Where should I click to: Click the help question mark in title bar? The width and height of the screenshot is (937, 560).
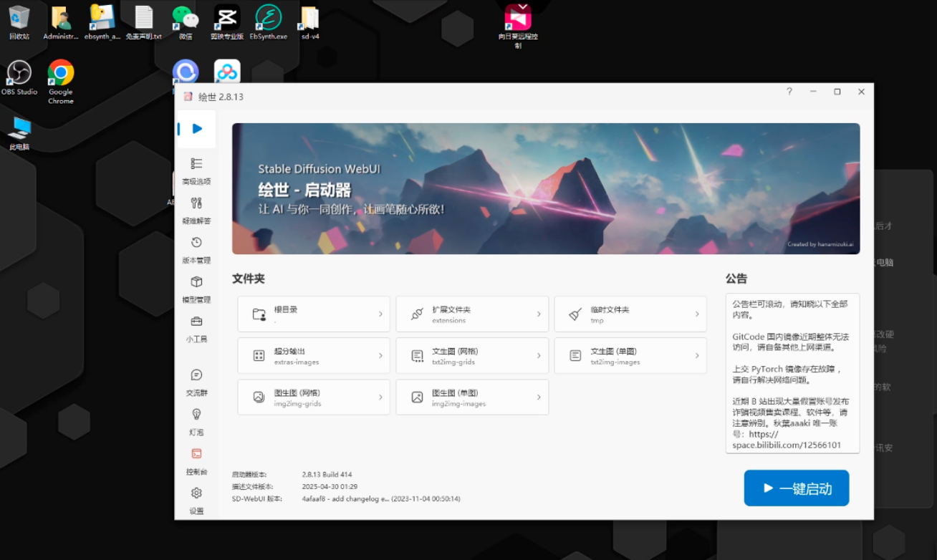point(789,92)
